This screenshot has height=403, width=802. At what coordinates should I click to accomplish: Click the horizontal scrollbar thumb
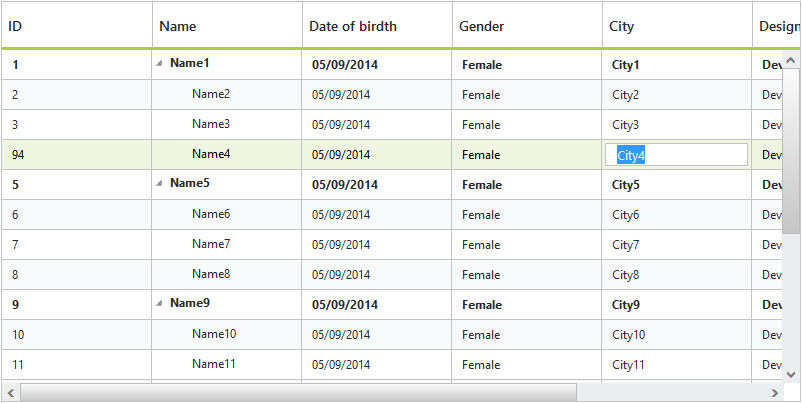click(x=298, y=392)
